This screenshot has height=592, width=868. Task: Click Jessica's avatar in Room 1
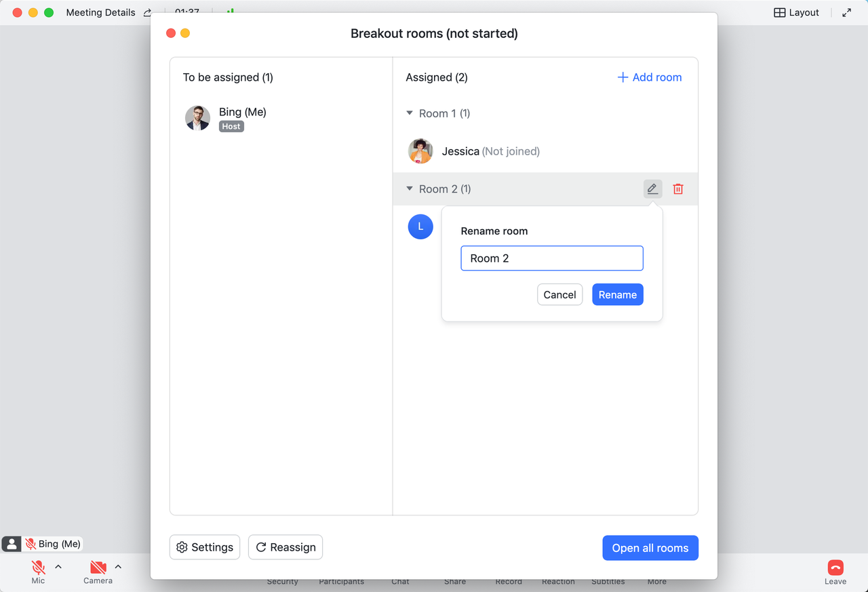[x=420, y=151]
